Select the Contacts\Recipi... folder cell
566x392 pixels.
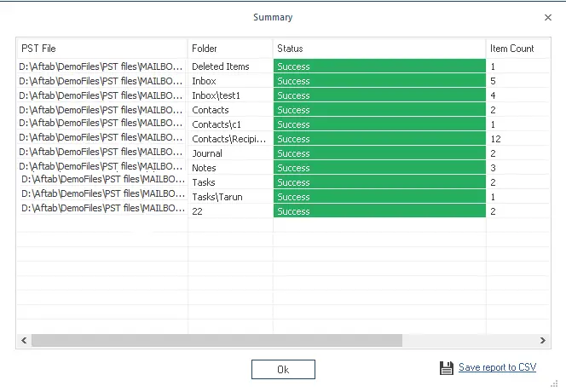click(230, 139)
